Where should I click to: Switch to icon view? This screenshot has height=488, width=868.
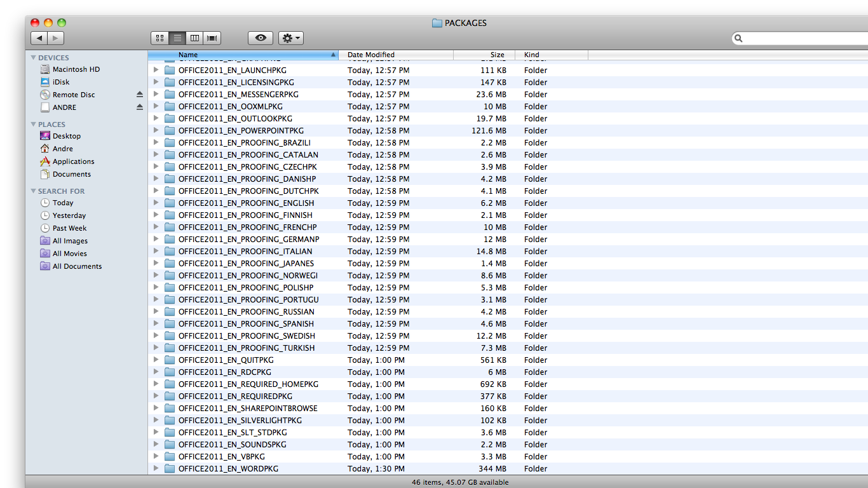click(x=159, y=38)
